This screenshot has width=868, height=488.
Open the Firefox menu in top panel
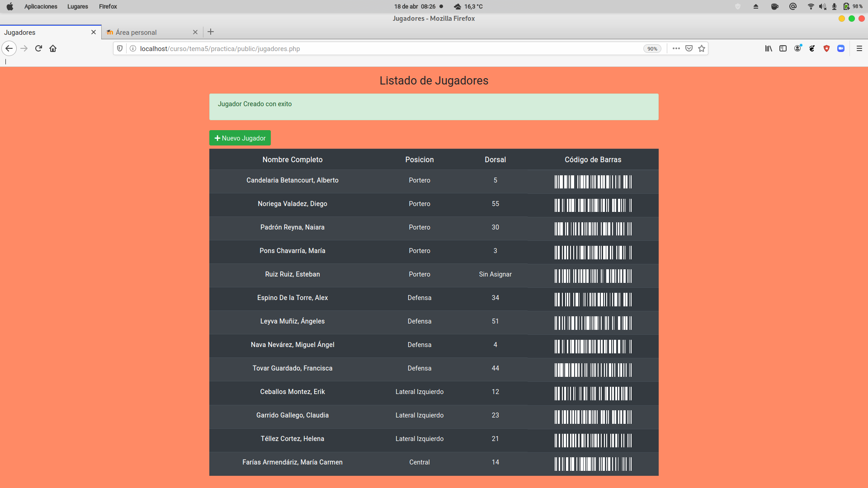(x=108, y=6)
